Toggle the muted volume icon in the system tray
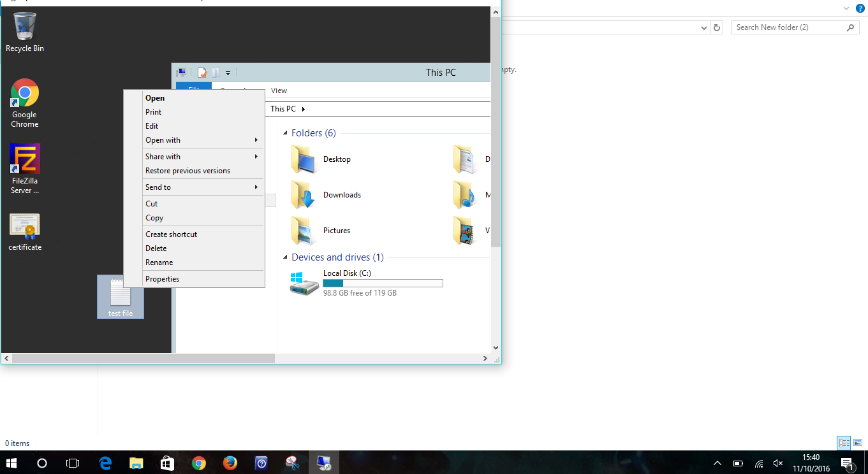 click(x=778, y=463)
